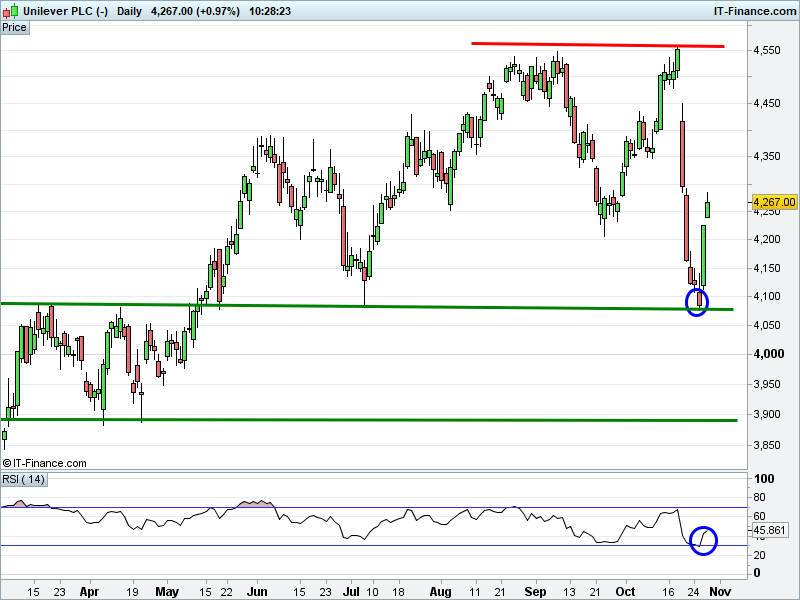Screen dimensions: 800x600
Task: Click the 4,150 price axis label
Action: 767,268
